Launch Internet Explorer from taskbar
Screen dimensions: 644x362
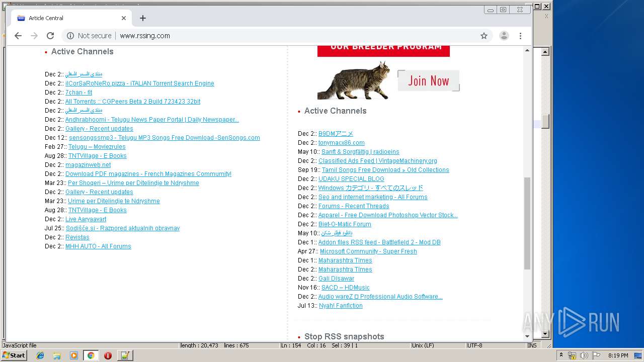(x=40, y=355)
